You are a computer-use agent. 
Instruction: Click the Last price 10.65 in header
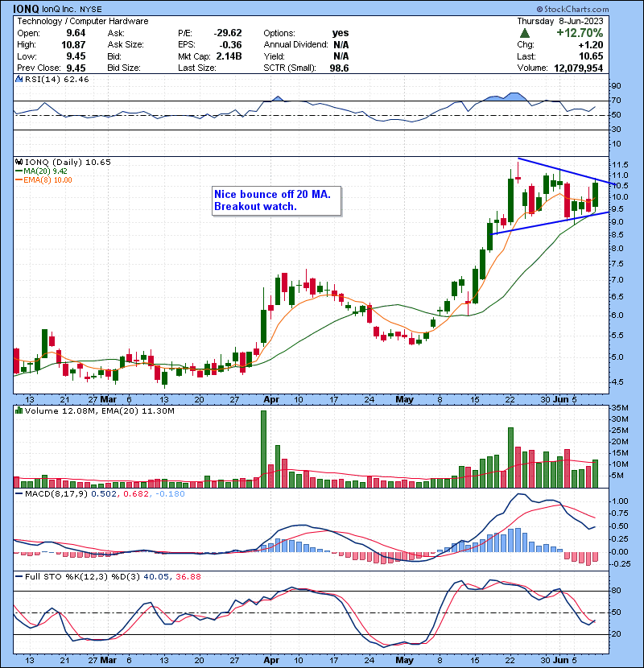591,56
